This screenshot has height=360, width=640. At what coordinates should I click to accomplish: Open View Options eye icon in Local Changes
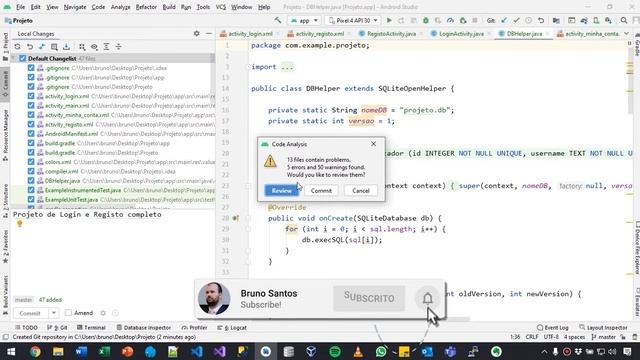pos(94,47)
